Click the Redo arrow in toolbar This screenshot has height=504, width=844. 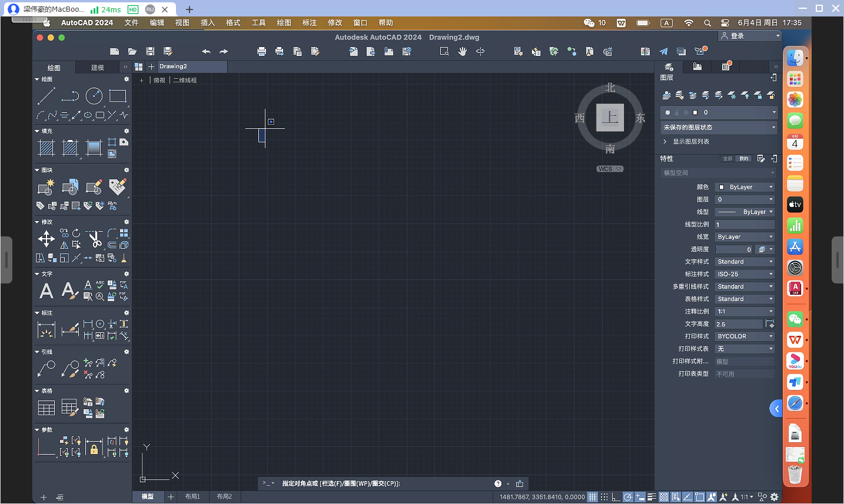tap(224, 52)
